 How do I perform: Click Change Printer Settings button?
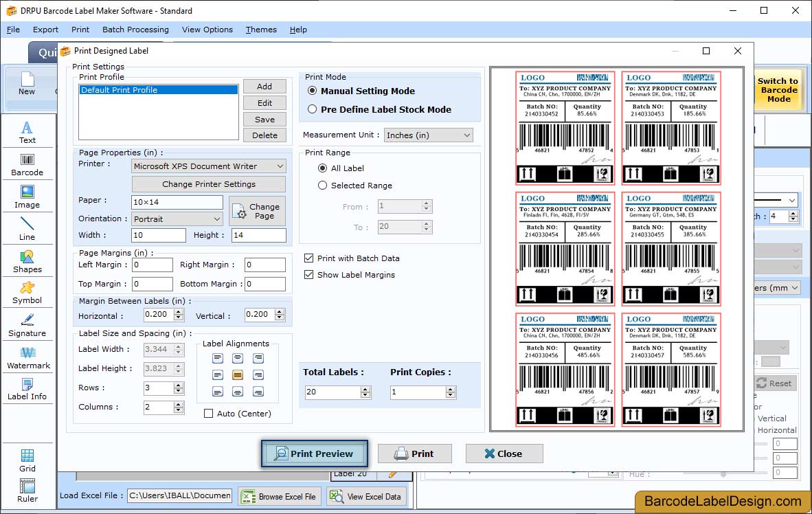tap(209, 184)
